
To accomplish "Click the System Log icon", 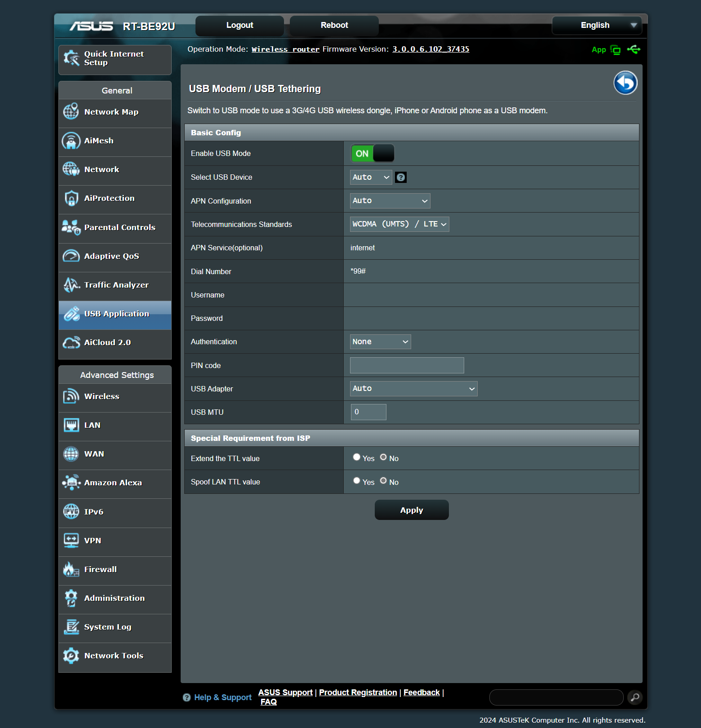I will tap(71, 627).
